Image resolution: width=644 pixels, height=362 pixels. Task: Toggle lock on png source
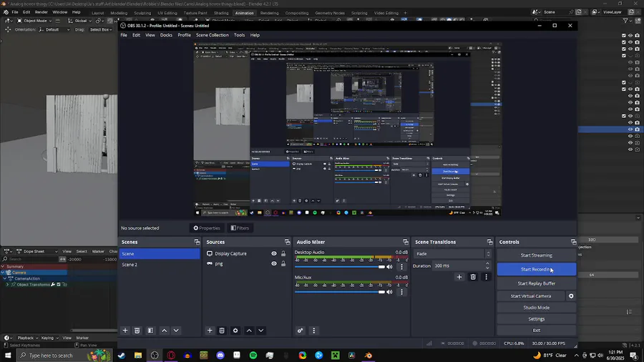pyautogui.click(x=283, y=263)
